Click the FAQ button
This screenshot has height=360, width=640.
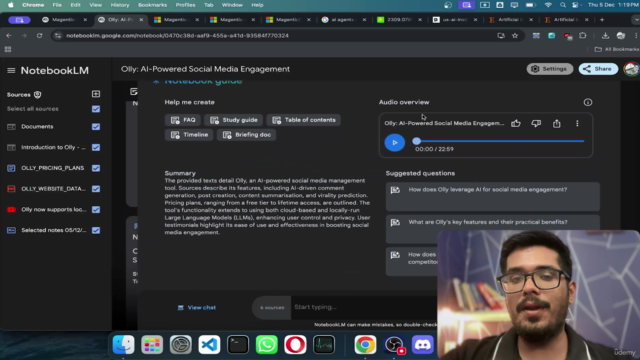point(183,120)
